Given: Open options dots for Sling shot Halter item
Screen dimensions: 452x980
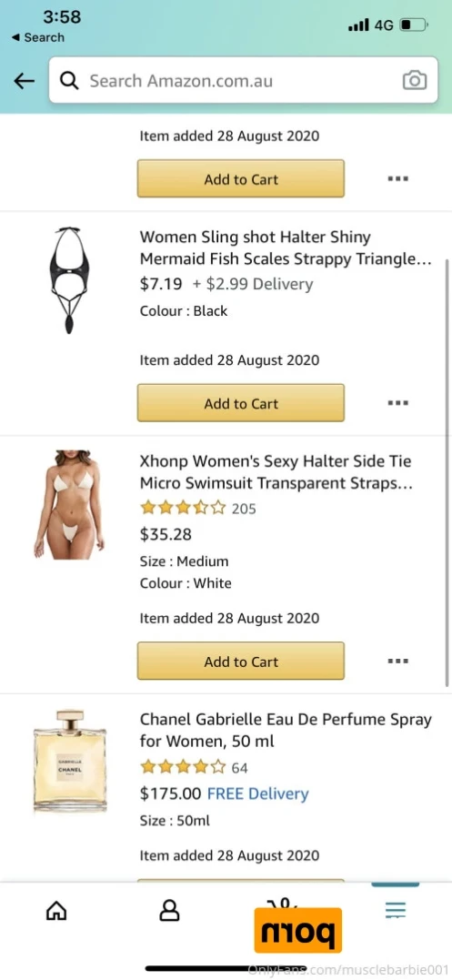Looking at the screenshot, I should (x=397, y=403).
